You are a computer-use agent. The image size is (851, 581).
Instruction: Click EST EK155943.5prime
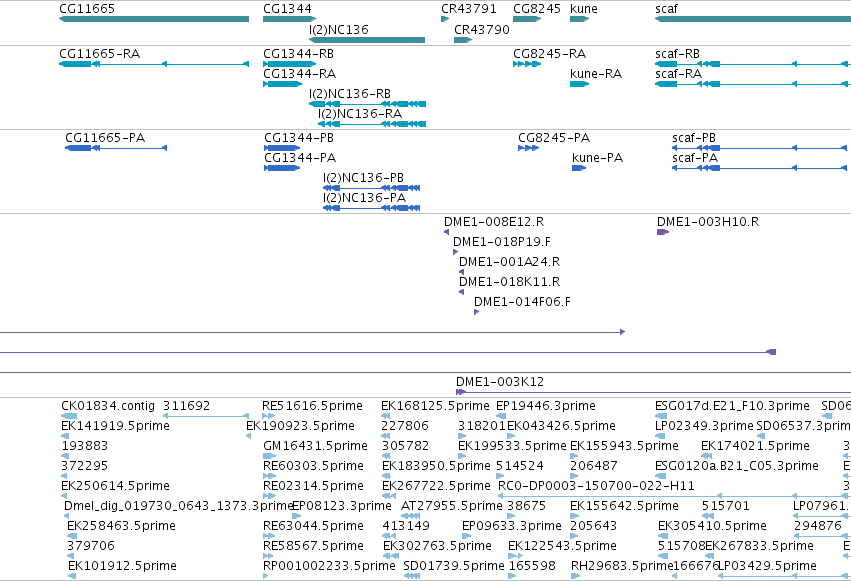point(574,456)
